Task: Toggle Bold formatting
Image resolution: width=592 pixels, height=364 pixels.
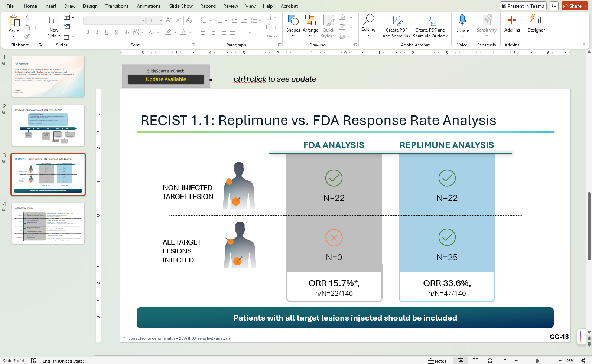Action: point(88,32)
